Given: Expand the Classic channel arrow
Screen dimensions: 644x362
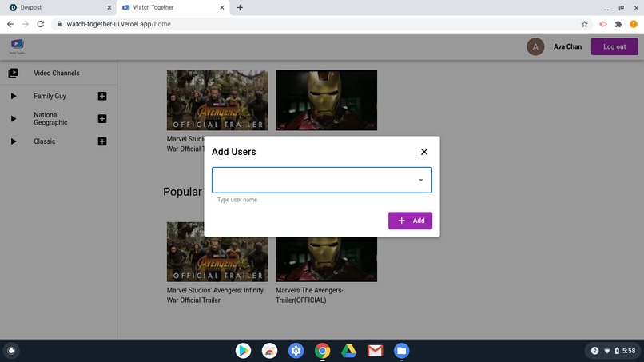Looking at the screenshot, I should pos(13,141).
